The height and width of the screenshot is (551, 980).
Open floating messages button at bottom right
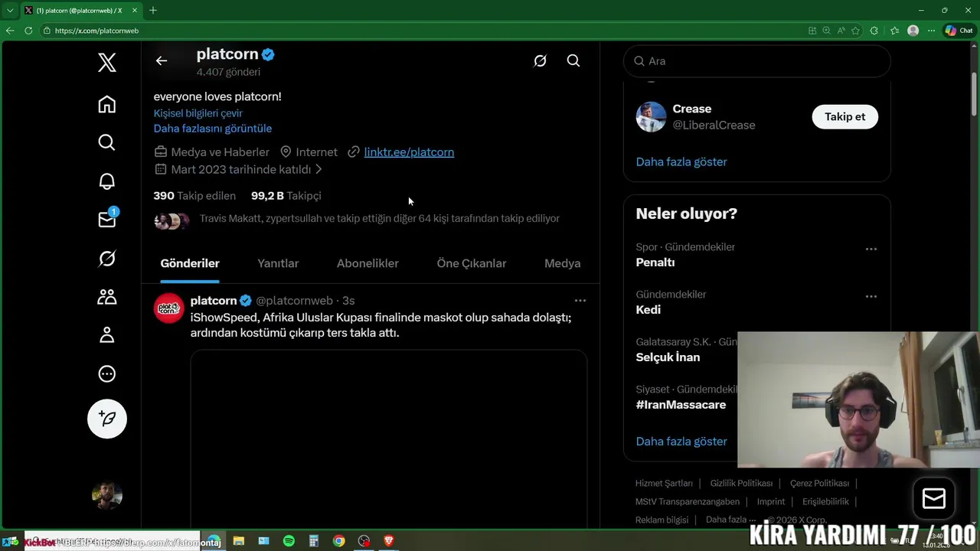click(934, 499)
